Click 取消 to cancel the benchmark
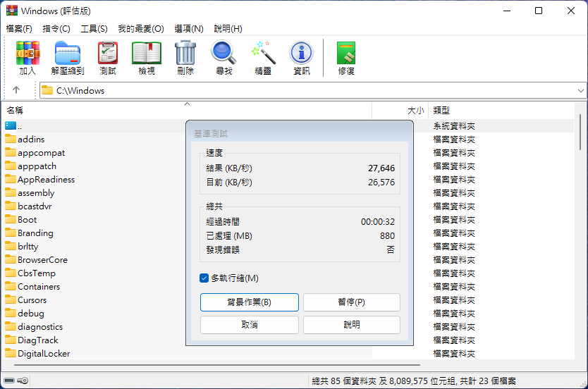 [x=250, y=325]
